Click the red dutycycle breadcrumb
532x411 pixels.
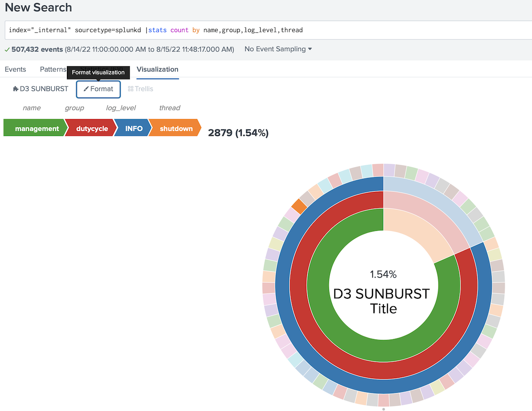(x=91, y=128)
